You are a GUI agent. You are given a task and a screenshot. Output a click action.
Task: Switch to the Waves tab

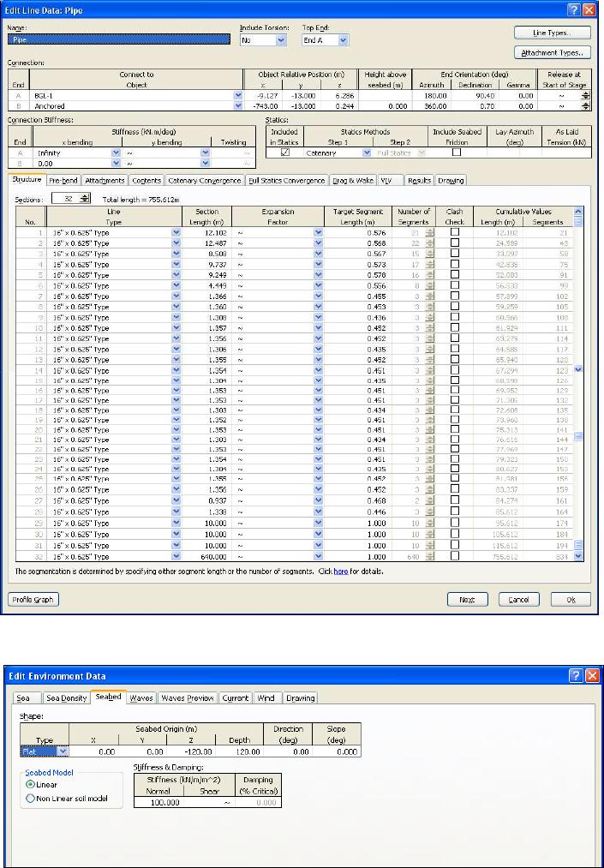[141, 698]
